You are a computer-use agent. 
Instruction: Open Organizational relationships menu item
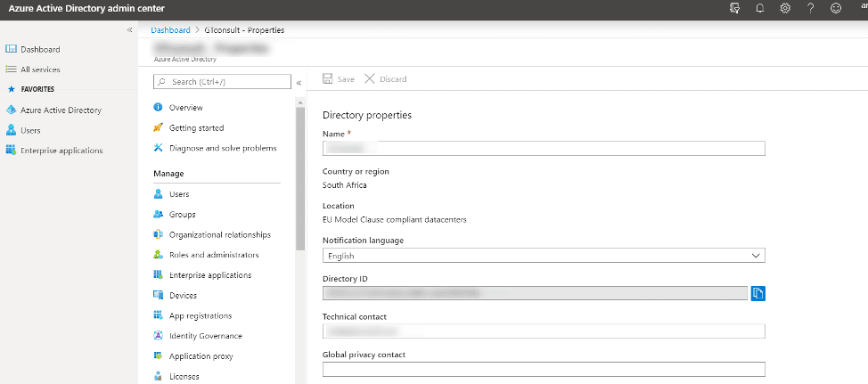pyautogui.click(x=220, y=234)
